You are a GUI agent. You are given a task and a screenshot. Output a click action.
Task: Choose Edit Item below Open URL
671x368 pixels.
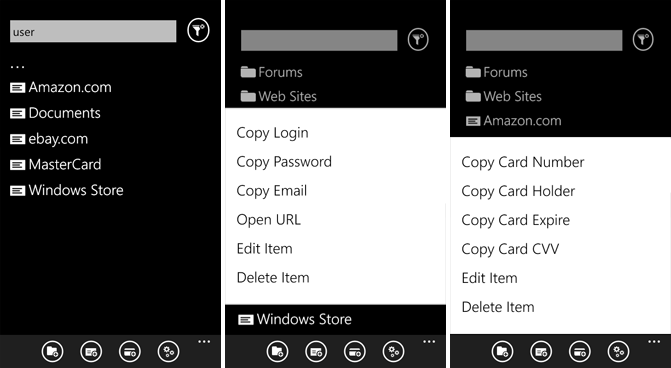click(x=264, y=249)
